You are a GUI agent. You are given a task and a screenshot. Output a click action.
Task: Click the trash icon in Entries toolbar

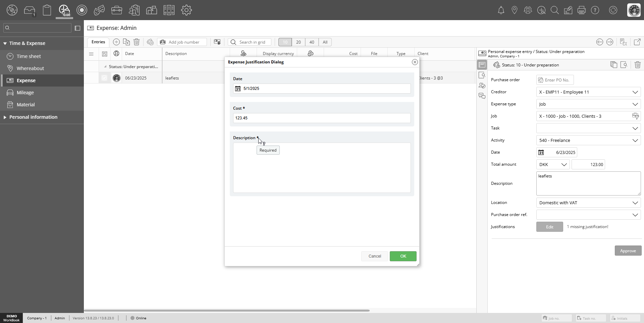137,42
